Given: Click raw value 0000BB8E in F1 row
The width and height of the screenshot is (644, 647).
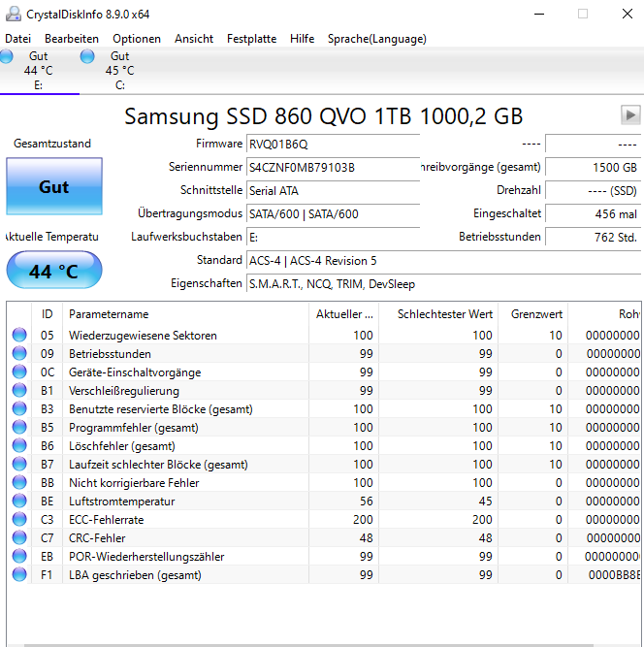Looking at the screenshot, I should (x=614, y=575).
